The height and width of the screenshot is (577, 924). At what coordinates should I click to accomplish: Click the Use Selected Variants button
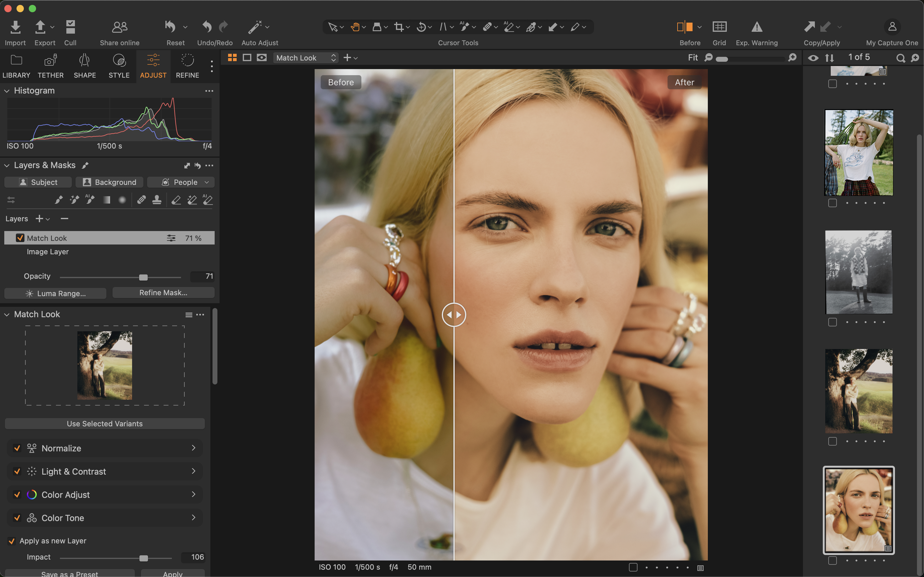pos(105,424)
